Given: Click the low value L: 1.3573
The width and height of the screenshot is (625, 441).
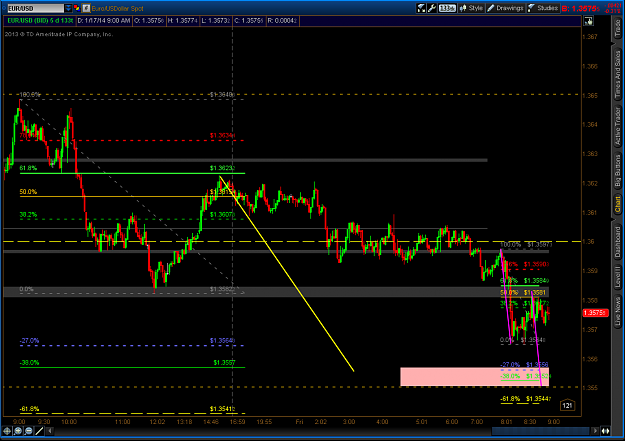Looking at the screenshot, I should [x=216, y=20].
